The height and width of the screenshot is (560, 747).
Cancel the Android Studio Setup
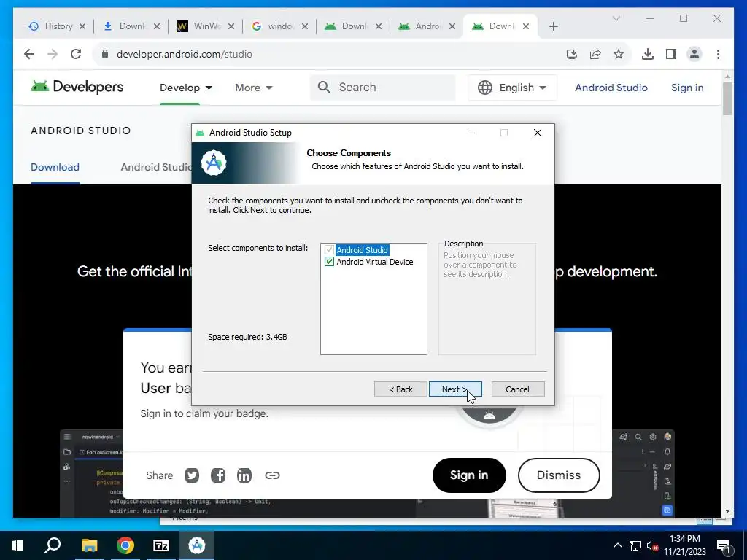[517, 389]
